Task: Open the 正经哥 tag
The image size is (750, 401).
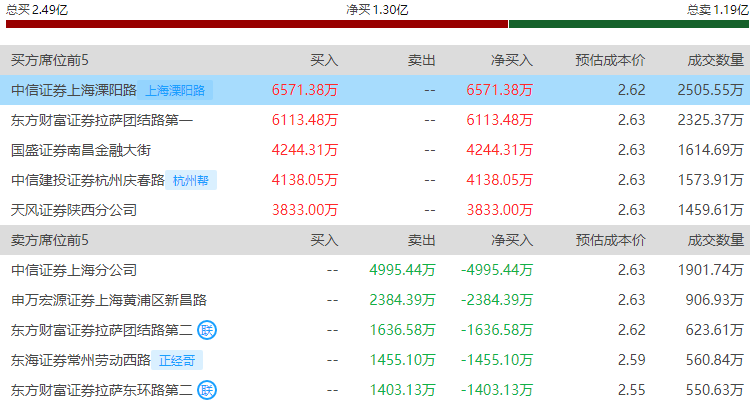Action: [177, 360]
